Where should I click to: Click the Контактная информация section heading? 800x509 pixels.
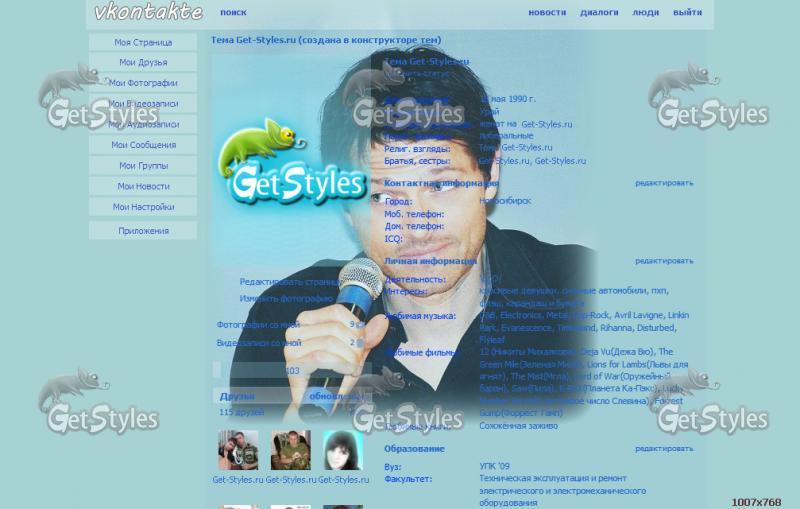pyautogui.click(x=441, y=183)
